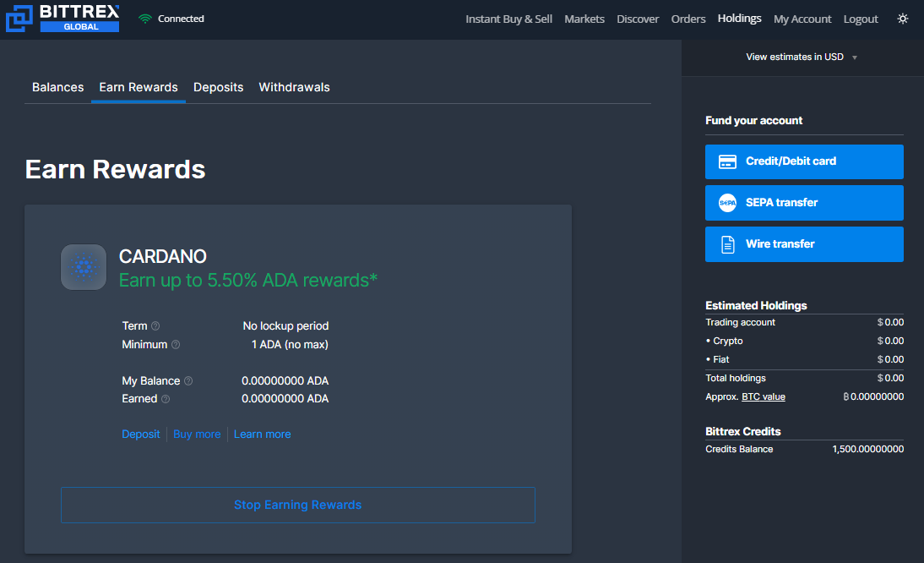
Task: Select Holdings in the top navigation
Action: click(x=739, y=19)
